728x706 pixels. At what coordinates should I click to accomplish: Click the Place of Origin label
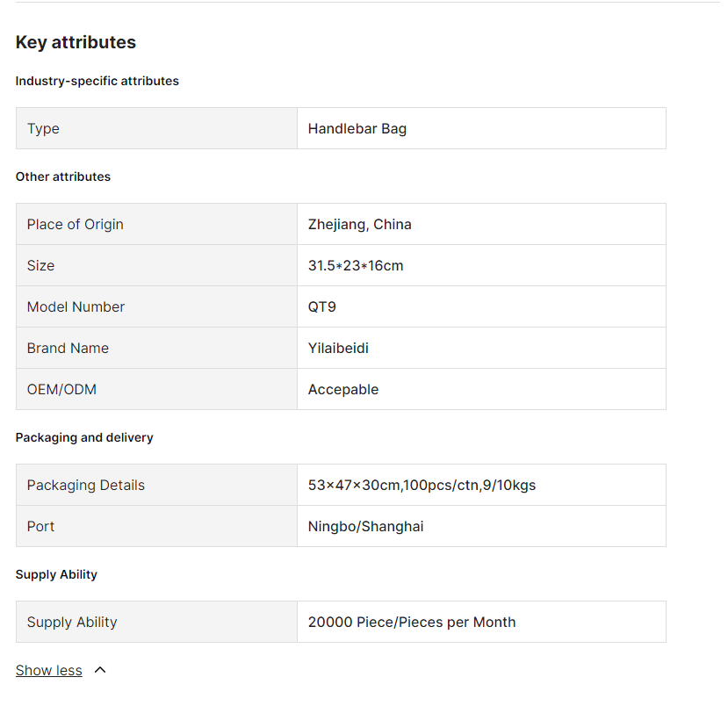point(75,224)
